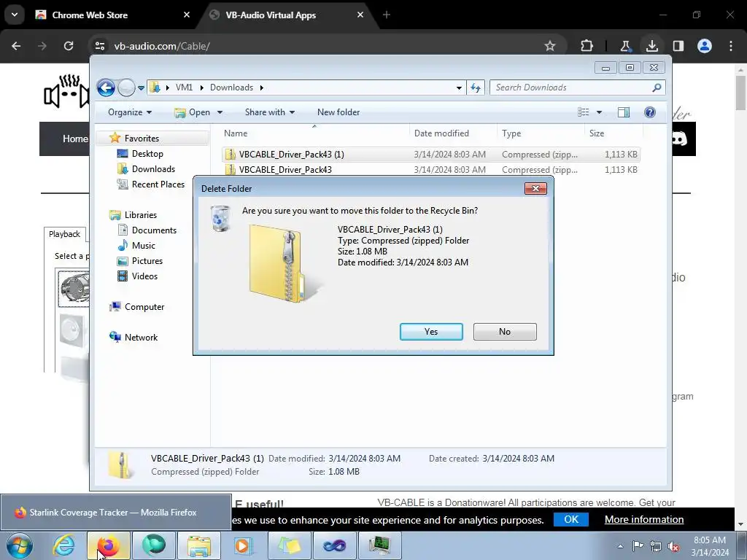This screenshot has width=747, height=560.
Task: Reload the vb-audio page
Action: 69,46
